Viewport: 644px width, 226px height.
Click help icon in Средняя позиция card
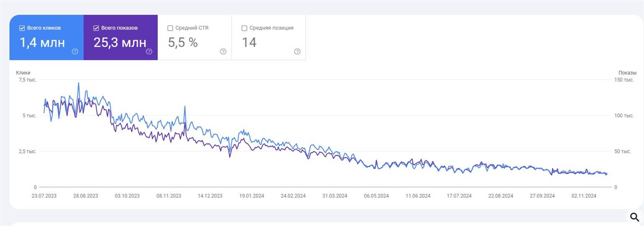[x=297, y=52]
